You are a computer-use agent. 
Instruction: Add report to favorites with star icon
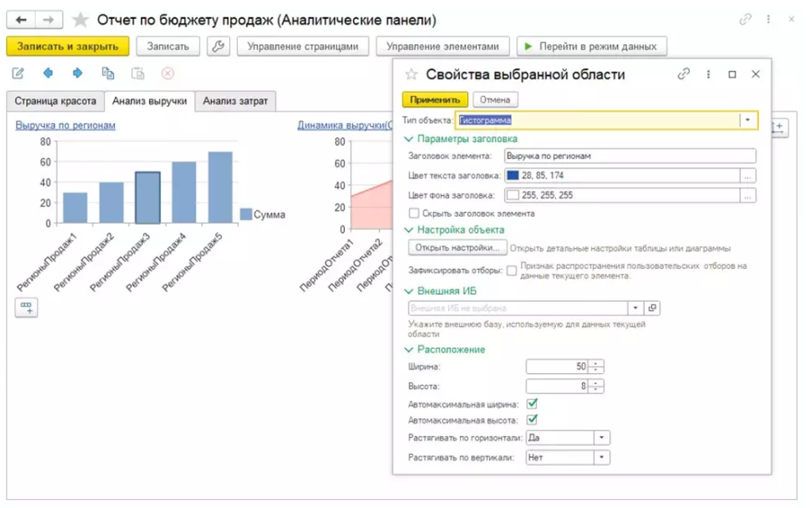pos(80,20)
